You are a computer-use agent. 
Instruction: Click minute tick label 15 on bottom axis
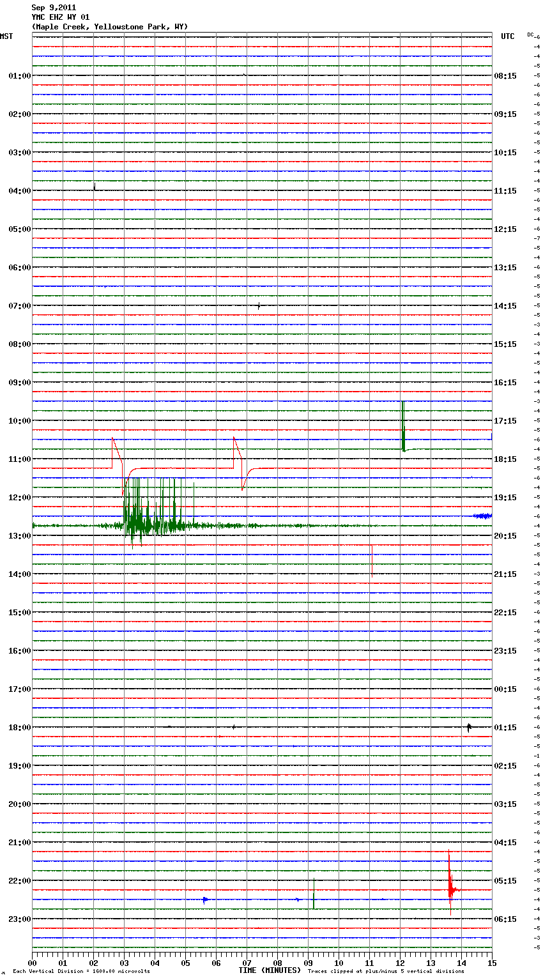(492, 963)
